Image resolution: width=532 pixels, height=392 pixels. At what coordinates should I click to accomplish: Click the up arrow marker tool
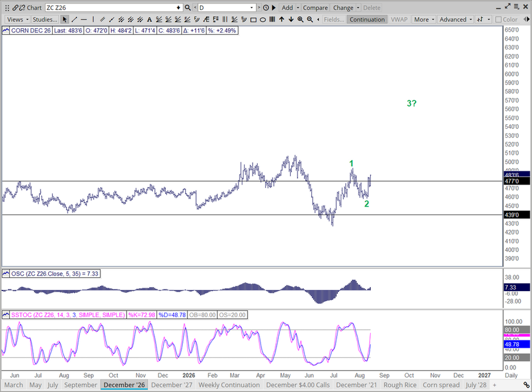(282, 19)
